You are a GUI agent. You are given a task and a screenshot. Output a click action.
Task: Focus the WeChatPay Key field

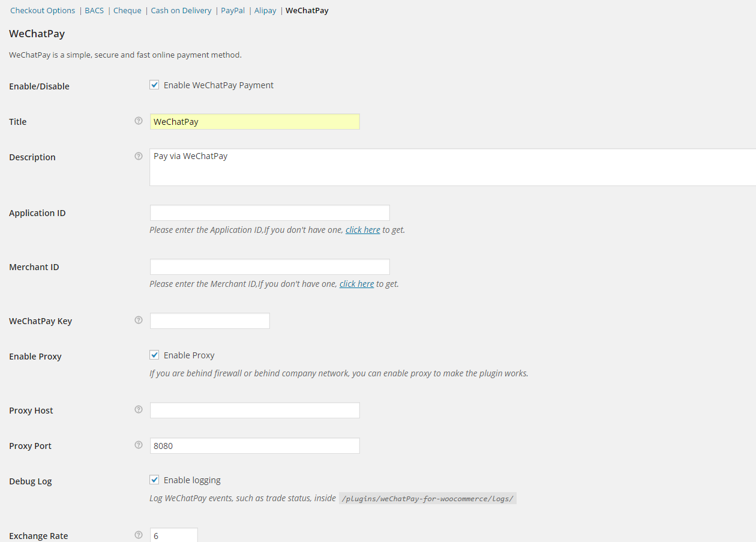[209, 321]
